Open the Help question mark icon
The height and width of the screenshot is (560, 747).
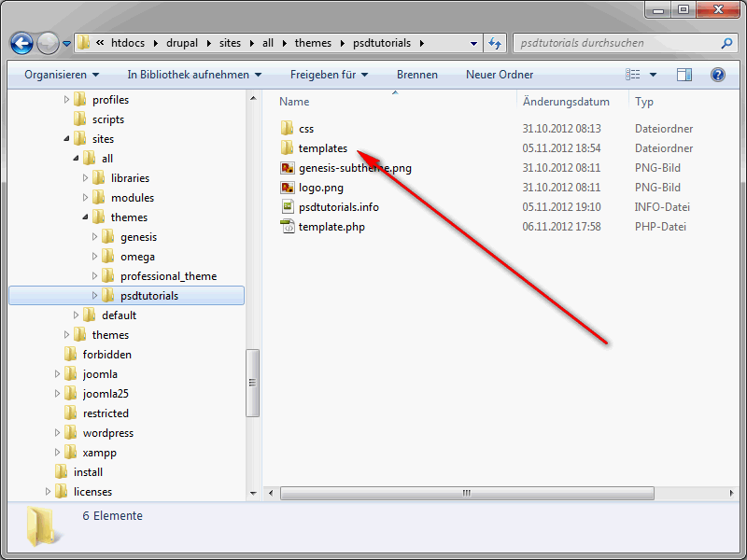point(717,75)
